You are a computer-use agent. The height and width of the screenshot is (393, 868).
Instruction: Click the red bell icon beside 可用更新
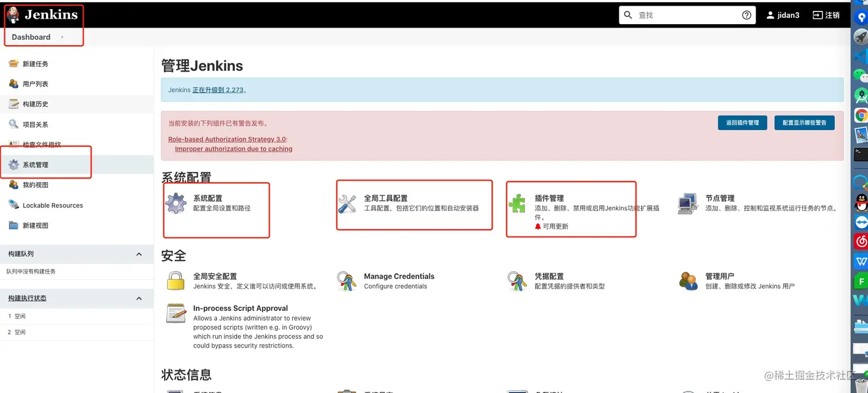[x=538, y=226]
